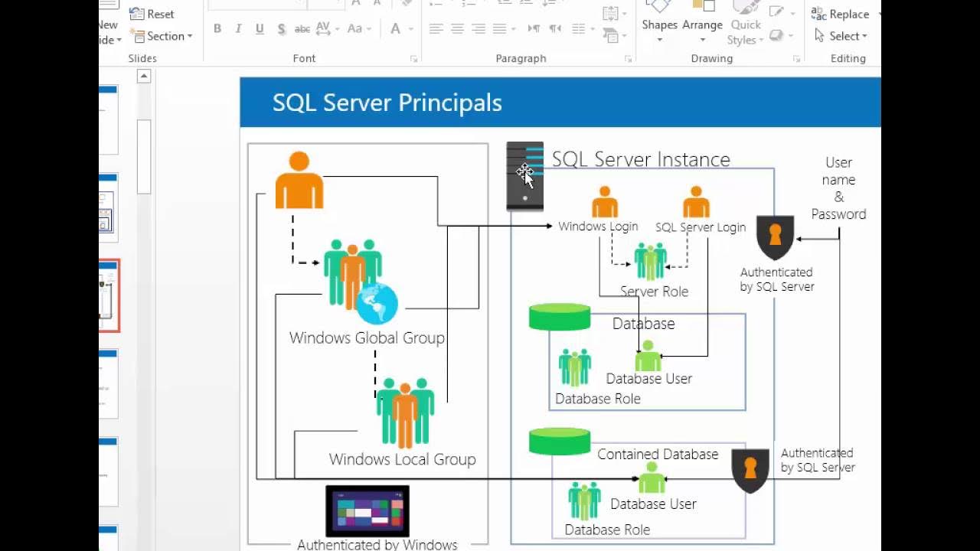Open the Columns dropdown
The height and width of the screenshot is (551, 980).
583,29
